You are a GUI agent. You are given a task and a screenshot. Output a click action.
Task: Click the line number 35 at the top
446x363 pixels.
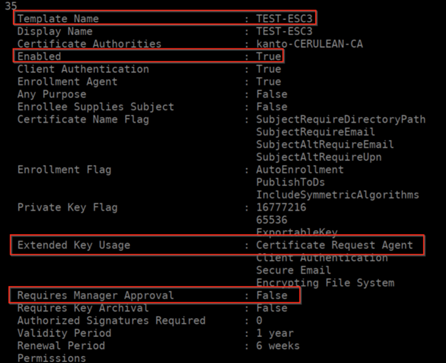pyautogui.click(x=11, y=6)
